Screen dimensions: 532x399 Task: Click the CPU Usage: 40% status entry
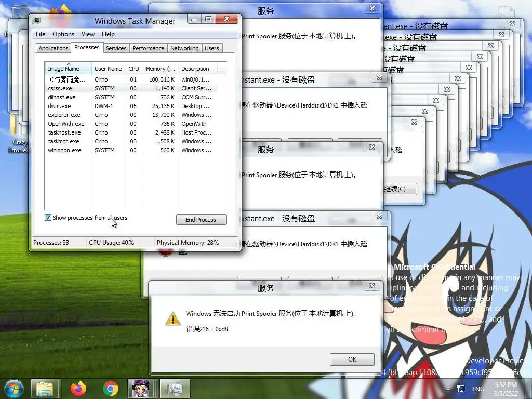(x=111, y=243)
